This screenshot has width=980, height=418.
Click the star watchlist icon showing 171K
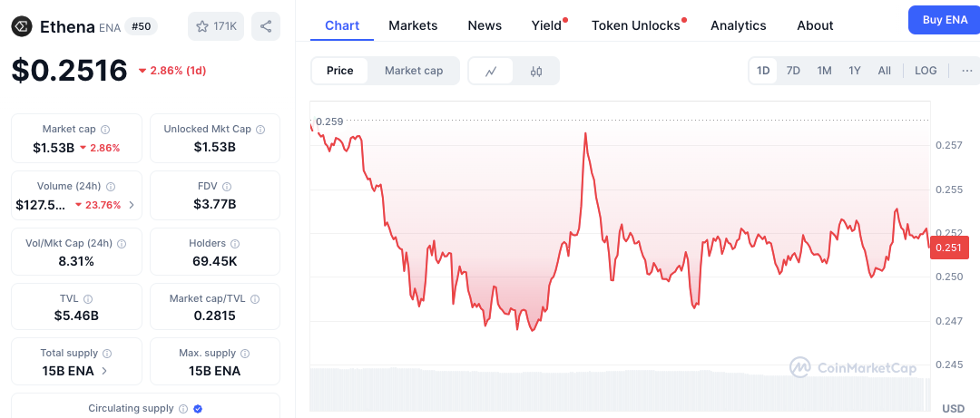(201, 26)
